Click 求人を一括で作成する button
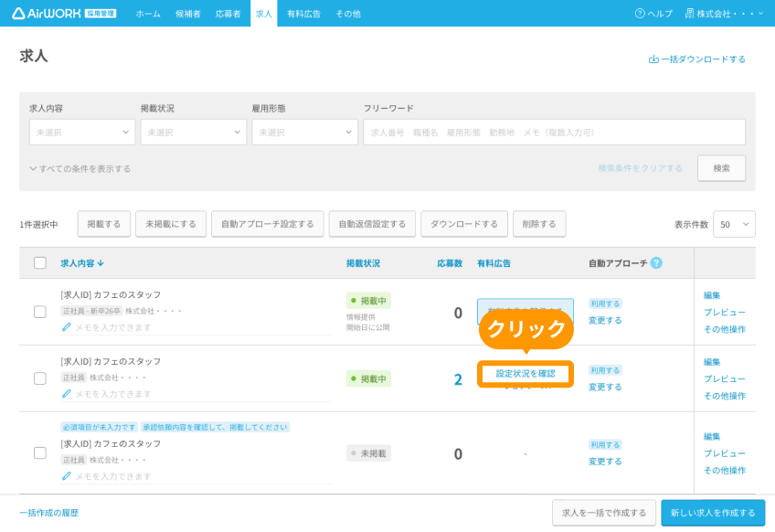 (x=604, y=513)
